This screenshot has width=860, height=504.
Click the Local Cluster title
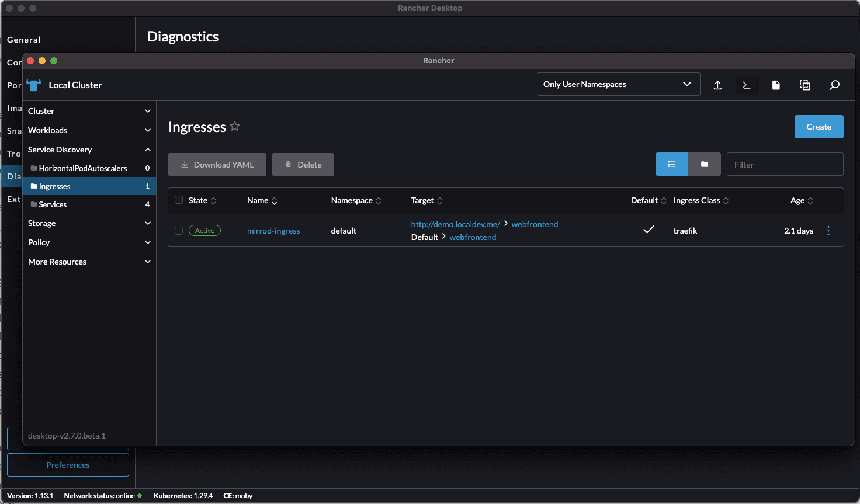pyautogui.click(x=75, y=85)
